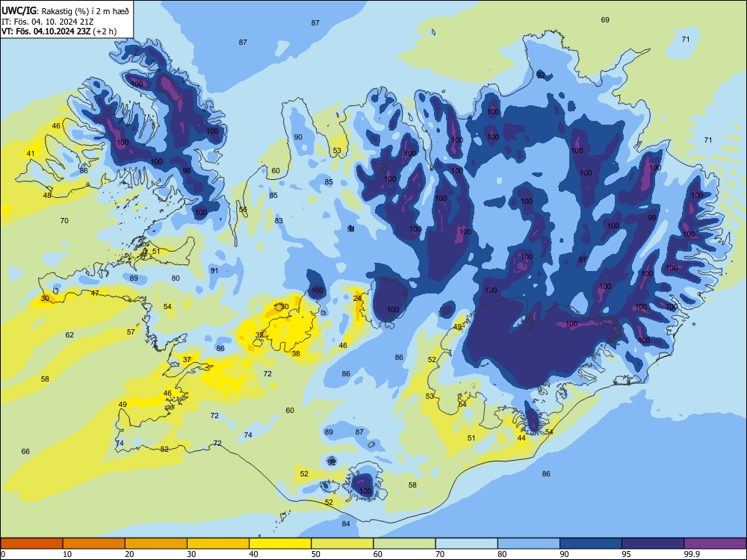Click the '56' humidity value on the map
Image resolution: width=747 pixels, height=560 pixels.
243,210
